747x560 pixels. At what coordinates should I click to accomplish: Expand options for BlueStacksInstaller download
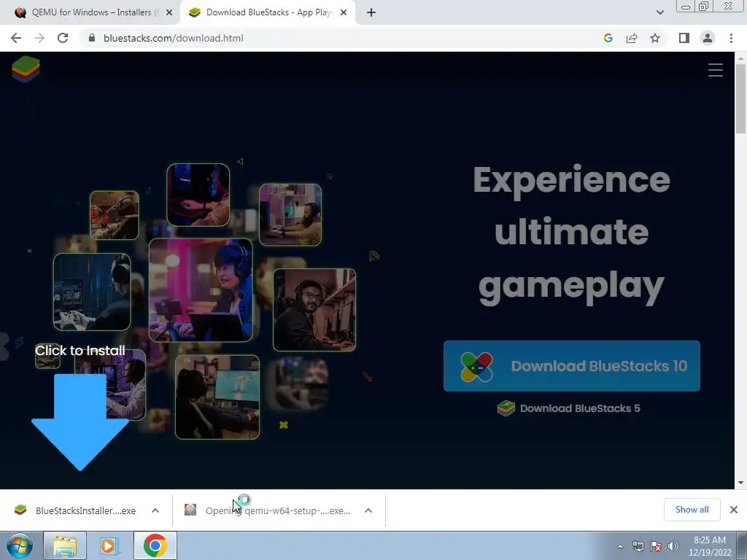[155, 510]
